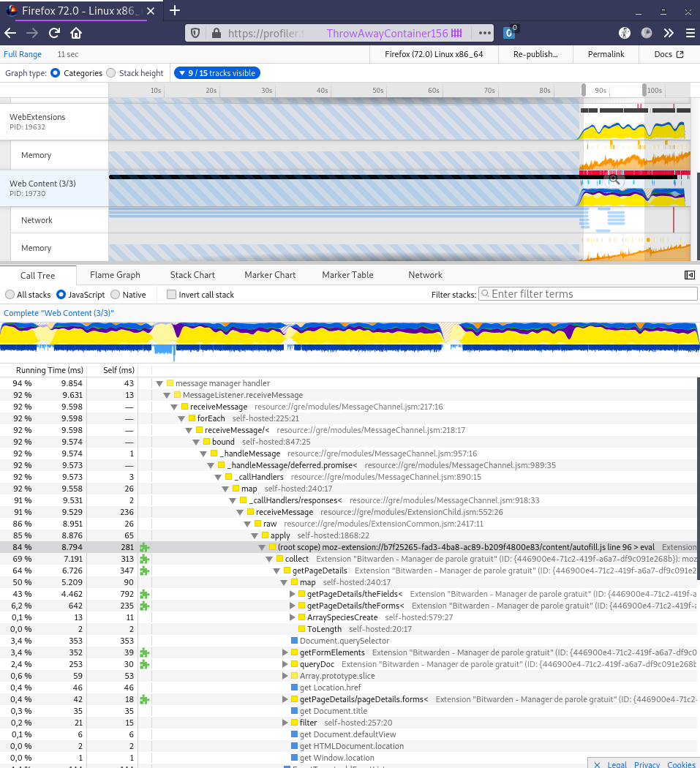Switch to the Flame Graph tab
This screenshot has height=768, width=700.
115,275
